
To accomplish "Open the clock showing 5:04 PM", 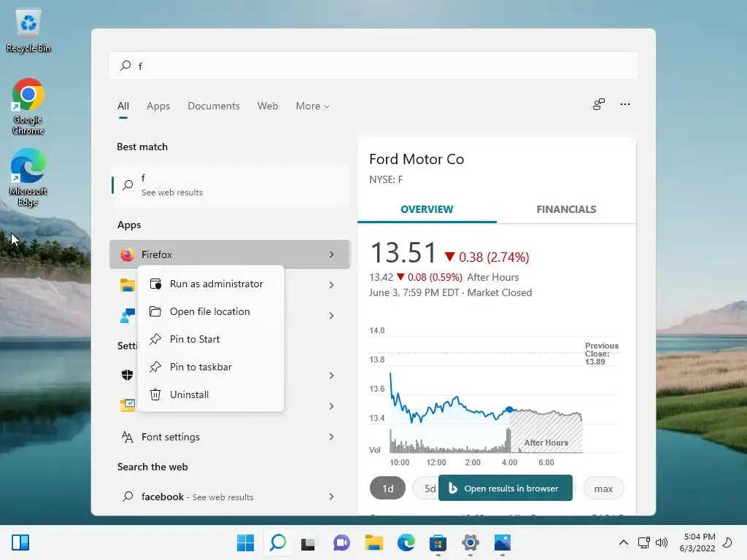I will point(697,542).
